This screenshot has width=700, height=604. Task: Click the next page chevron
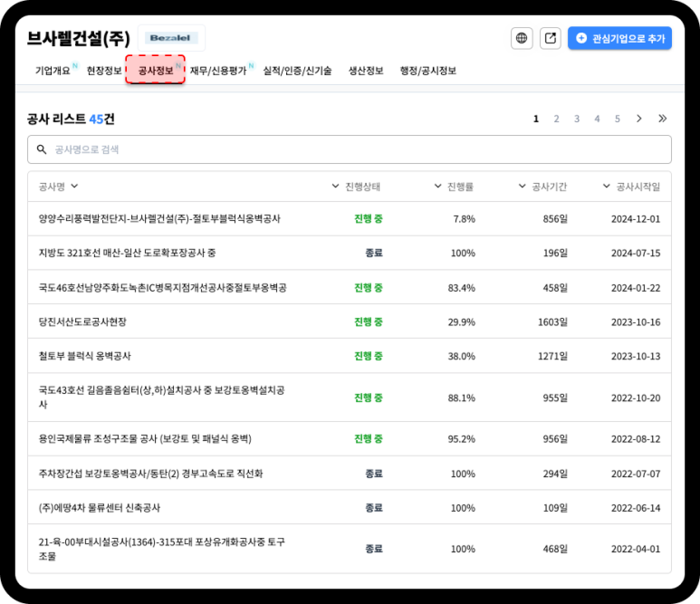(x=638, y=119)
